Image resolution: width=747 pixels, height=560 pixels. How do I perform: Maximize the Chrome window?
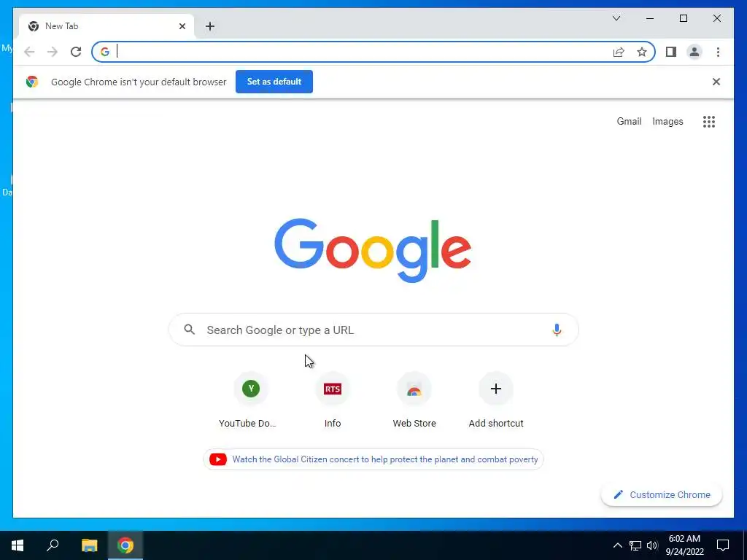683,18
